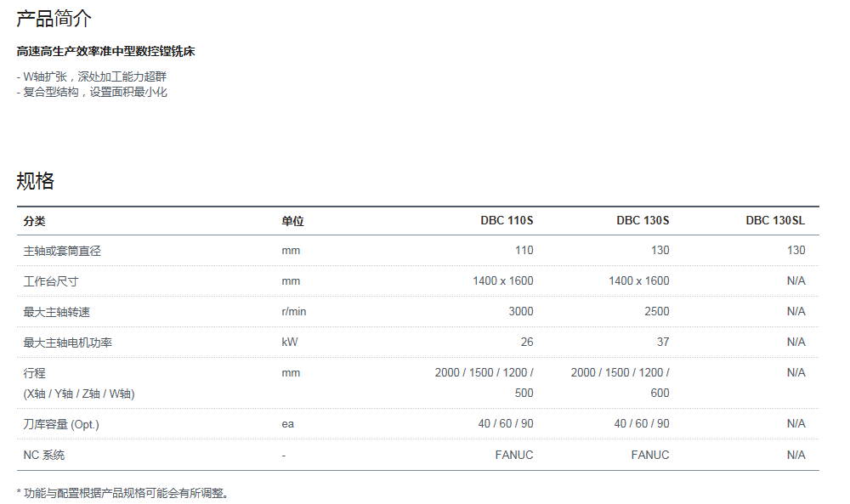Click the 工作台尺寸 row label

pos(51,281)
